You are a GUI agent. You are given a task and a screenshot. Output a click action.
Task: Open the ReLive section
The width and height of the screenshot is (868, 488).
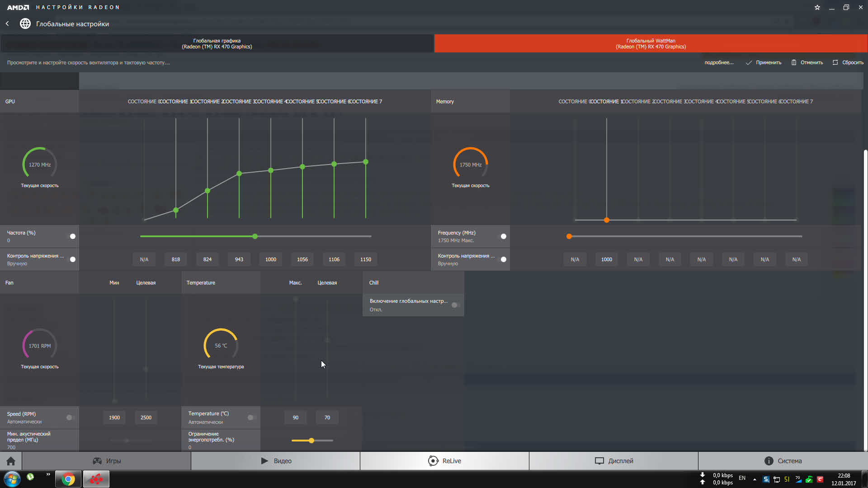tap(444, 461)
